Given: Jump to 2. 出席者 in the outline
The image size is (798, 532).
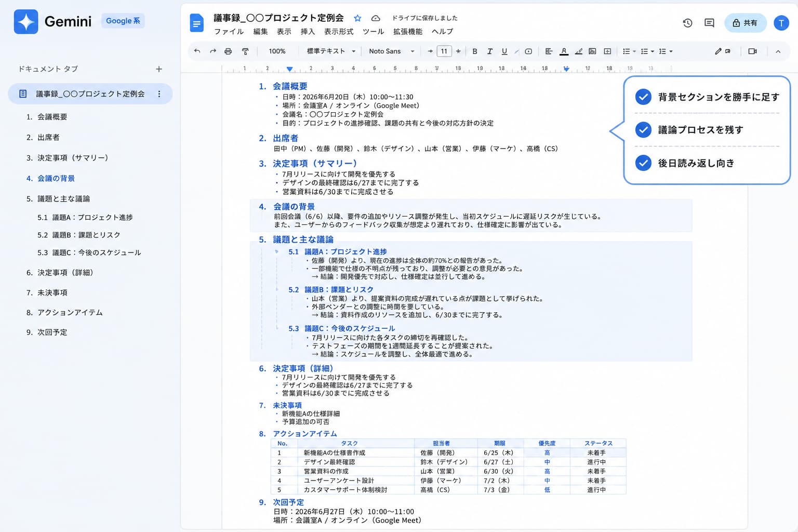Looking at the screenshot, I should click(x=43, y=138).
